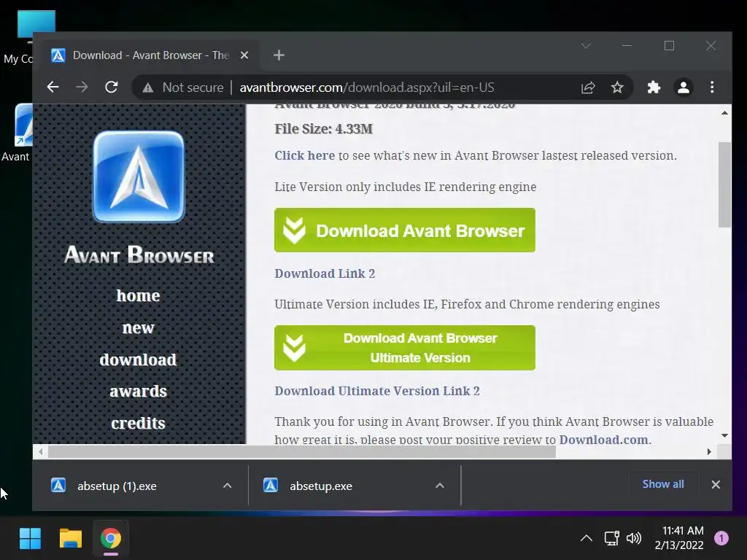
Task: Click the vertical scrollbar thumb
Action: pos(724,184)
